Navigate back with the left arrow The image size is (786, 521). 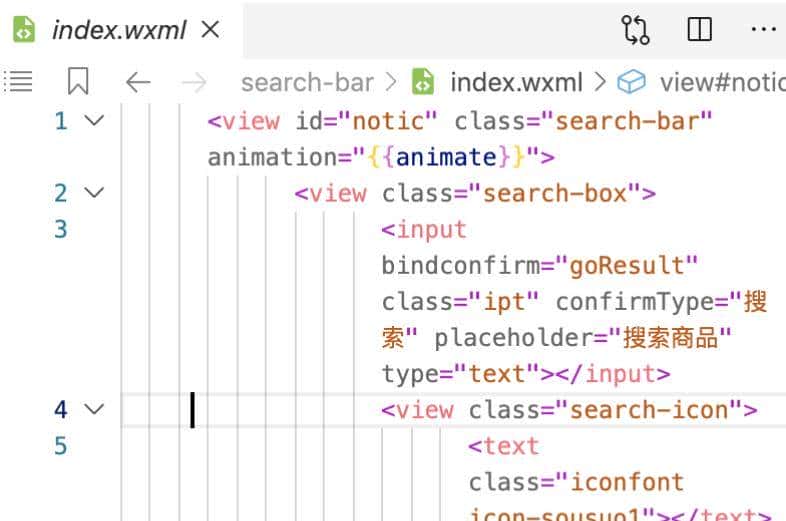pyautogui.click(x=138, y=82)
